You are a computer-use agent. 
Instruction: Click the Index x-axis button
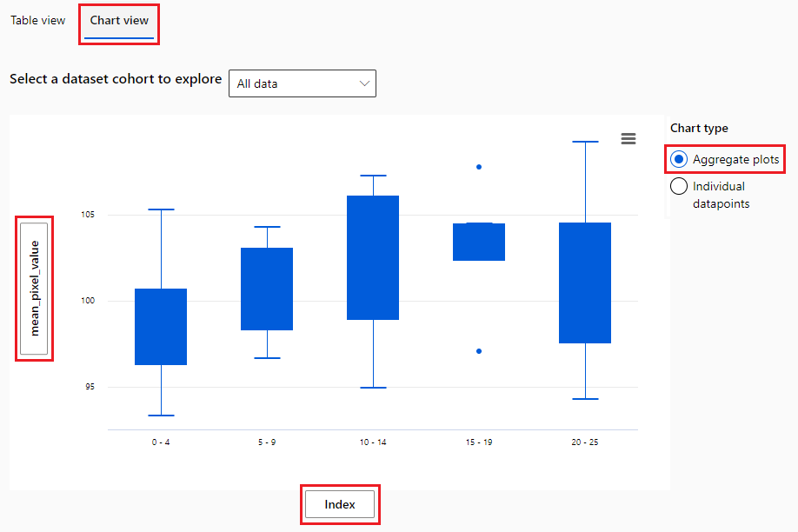click(340, 504)
